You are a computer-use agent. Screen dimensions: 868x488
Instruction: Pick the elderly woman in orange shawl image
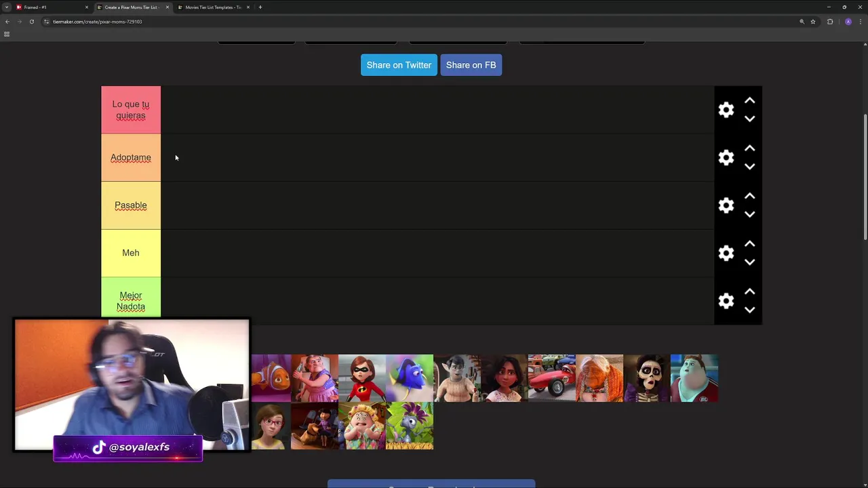pos(599,378)
